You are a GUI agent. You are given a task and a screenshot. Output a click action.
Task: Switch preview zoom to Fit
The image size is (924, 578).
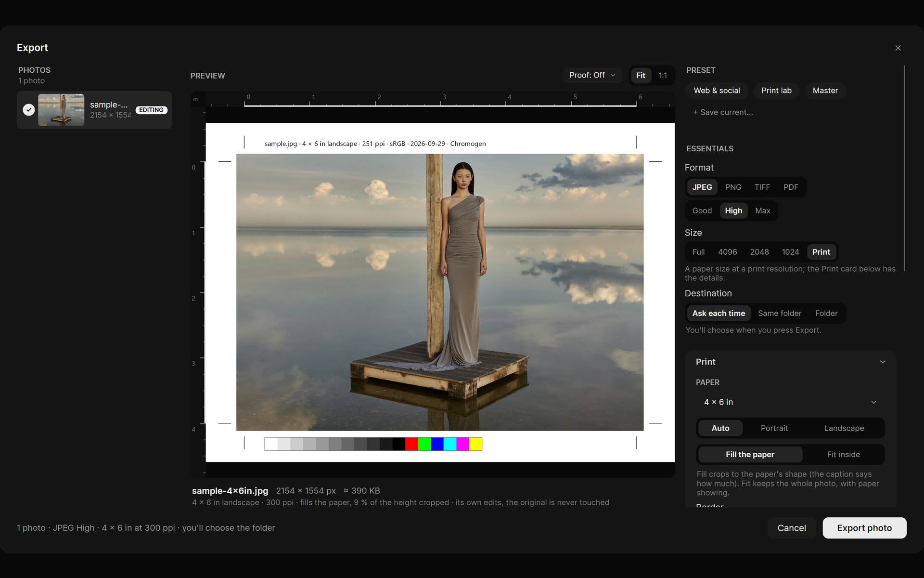coord(641,75)
